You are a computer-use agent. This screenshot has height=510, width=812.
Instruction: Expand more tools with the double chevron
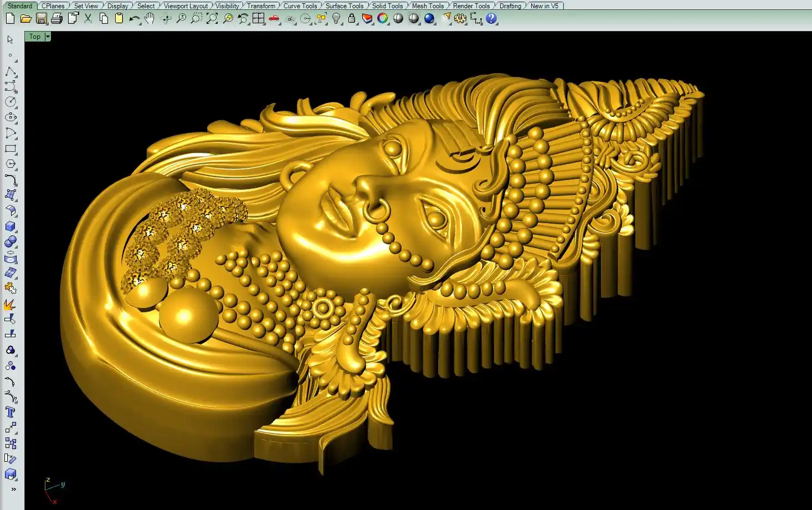click(13, 489)
